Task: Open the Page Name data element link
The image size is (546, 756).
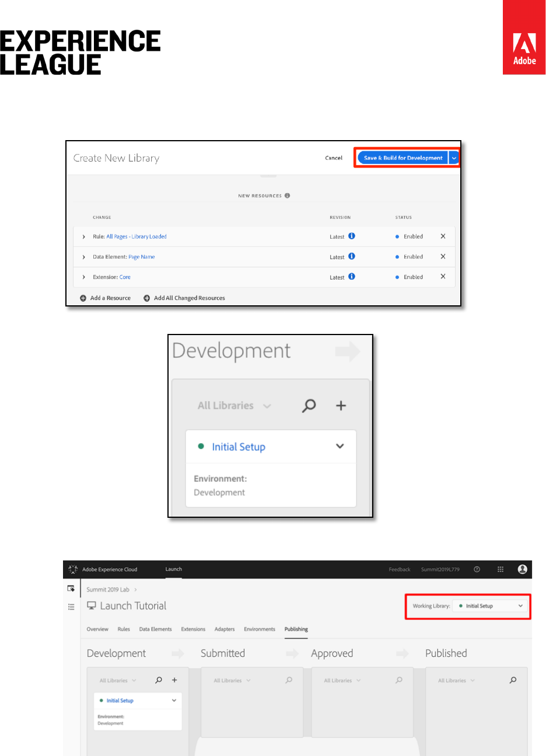Action: click(142, 257)
